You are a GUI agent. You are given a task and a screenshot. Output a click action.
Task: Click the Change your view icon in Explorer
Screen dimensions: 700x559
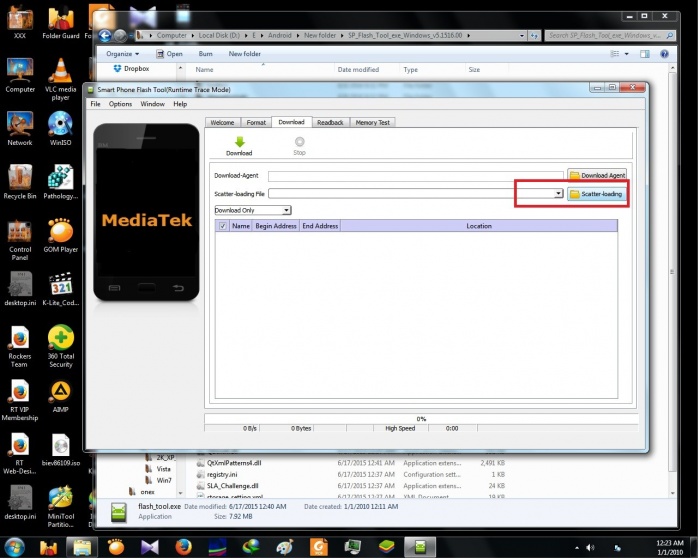tap(615, 54)
